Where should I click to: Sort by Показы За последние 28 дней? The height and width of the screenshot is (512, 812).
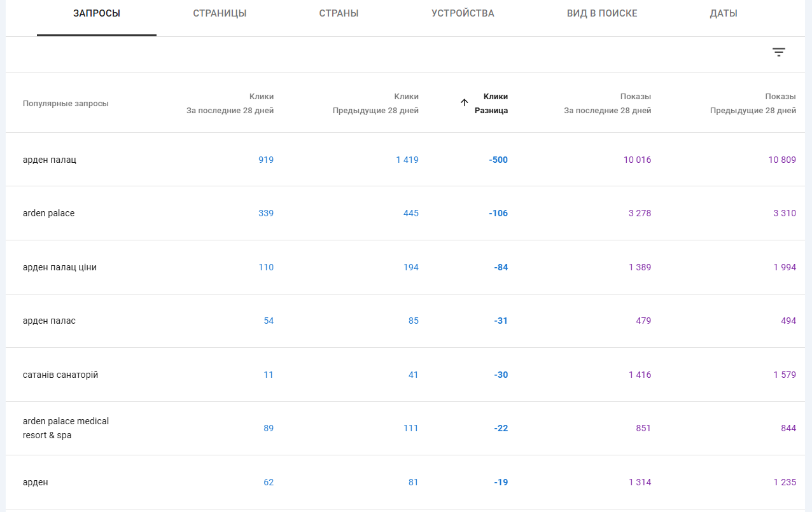[608, 103]
